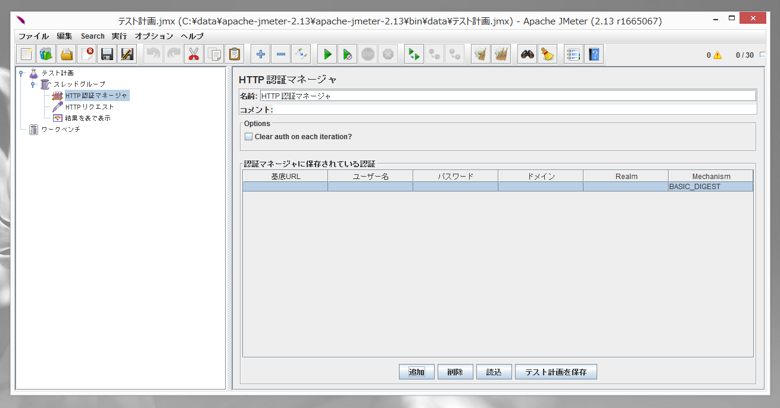780x408 pixels.
Task: Click the Mechanism column header
Action: click(x=711, y=176)
